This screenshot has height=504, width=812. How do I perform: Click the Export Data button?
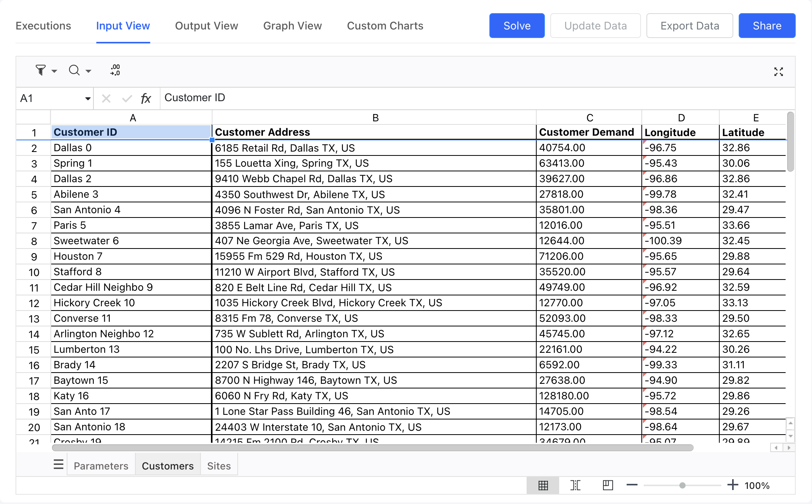coord(689,26)
